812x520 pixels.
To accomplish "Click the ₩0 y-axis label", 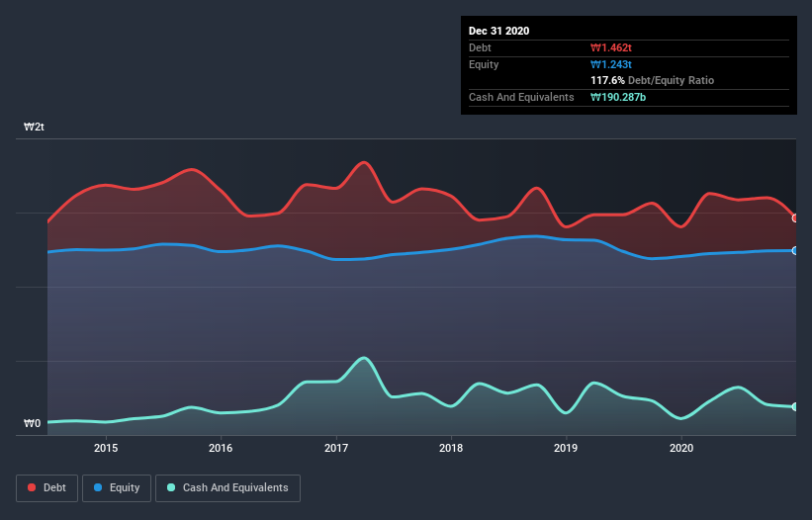I will pos(32,423).
